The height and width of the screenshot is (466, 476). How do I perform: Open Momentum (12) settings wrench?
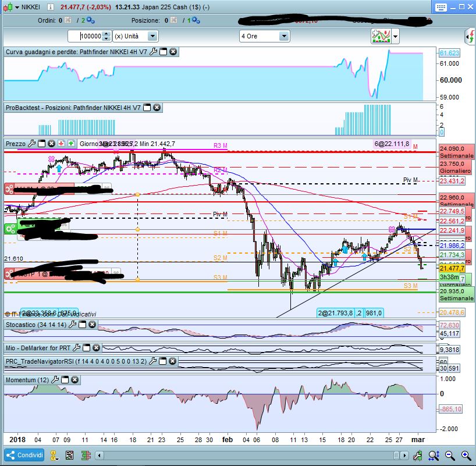[55, 379]
